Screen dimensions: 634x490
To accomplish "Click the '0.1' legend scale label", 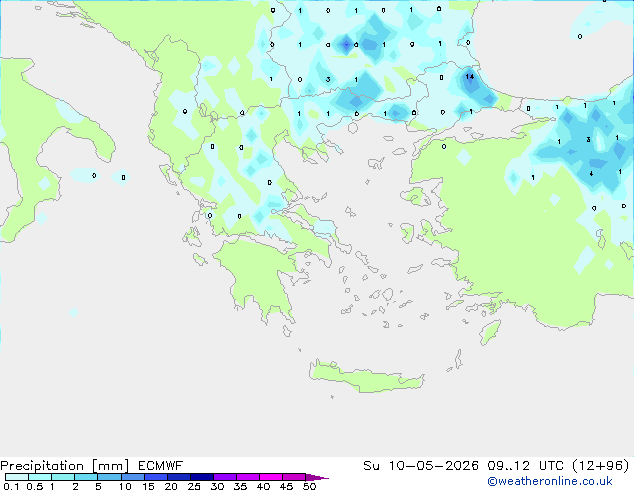I will [11, 486].
